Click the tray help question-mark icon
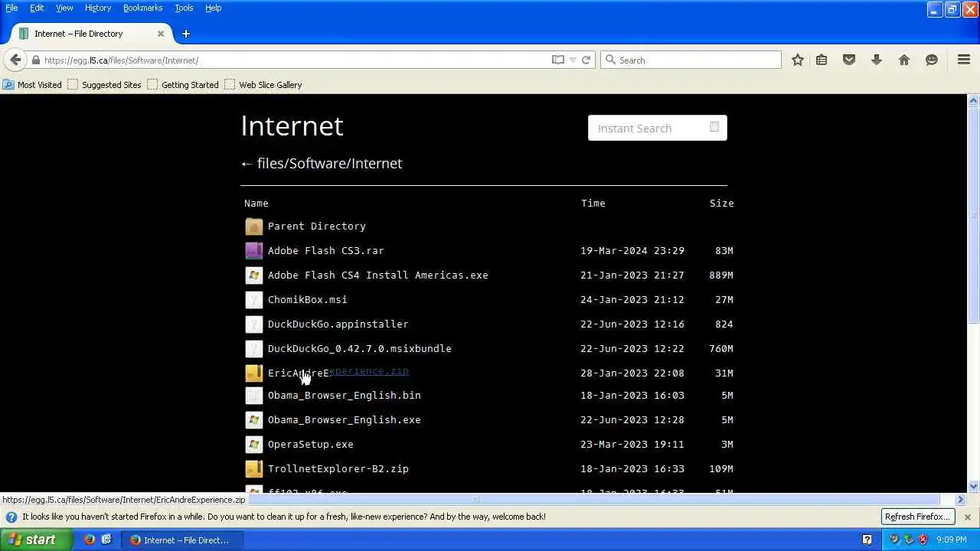 point(867,540)
